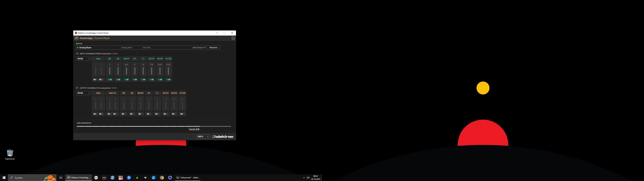Toggle the CY/CB input channel switch
This screenshot has width=644, height=181.
(x=168, y=79)
